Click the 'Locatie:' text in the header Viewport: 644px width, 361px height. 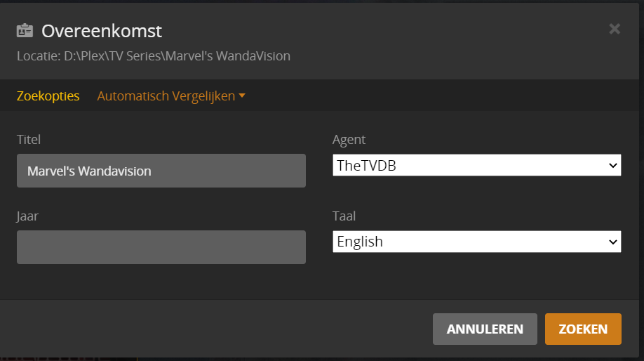[39, 55]
